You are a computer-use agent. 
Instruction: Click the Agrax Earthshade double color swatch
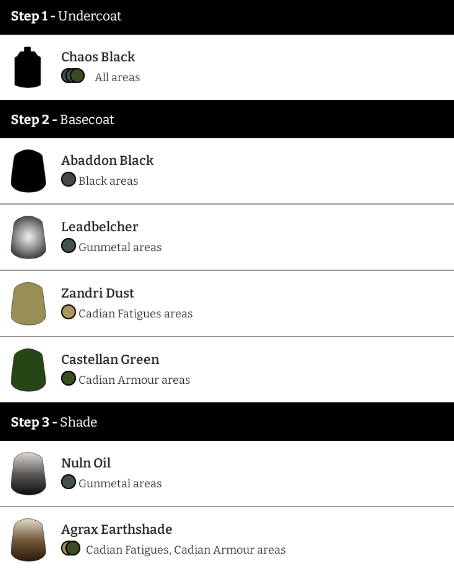[71, 548]
